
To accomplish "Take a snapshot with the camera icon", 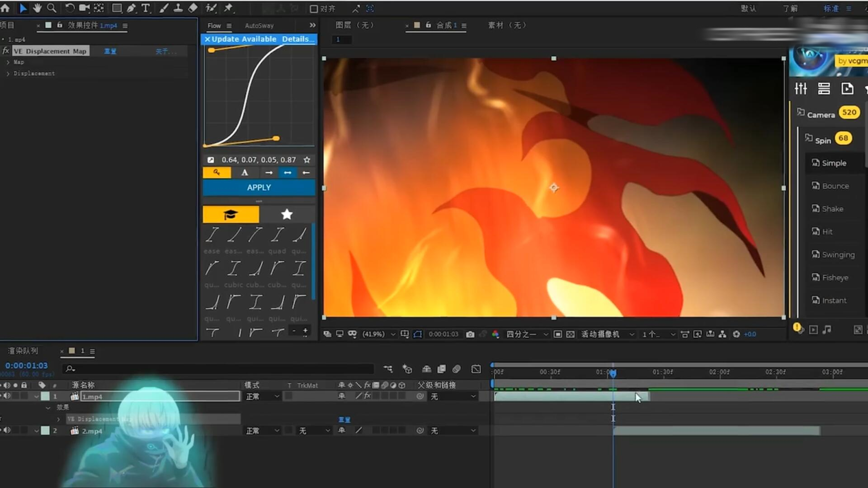I will coord(470,334).
